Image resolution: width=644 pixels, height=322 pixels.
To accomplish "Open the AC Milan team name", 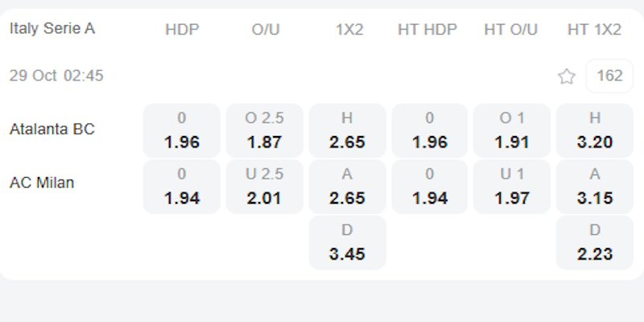I will [x=42, y=183].
